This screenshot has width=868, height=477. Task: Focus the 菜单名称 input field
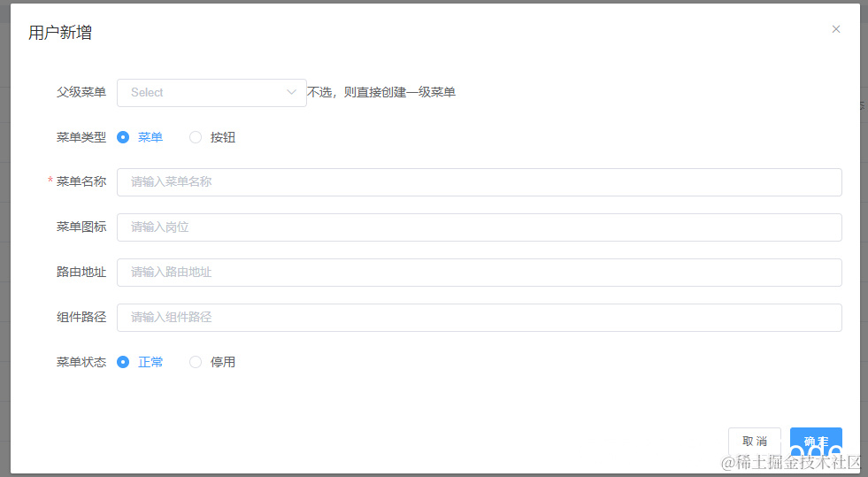[x=480, y=182]
